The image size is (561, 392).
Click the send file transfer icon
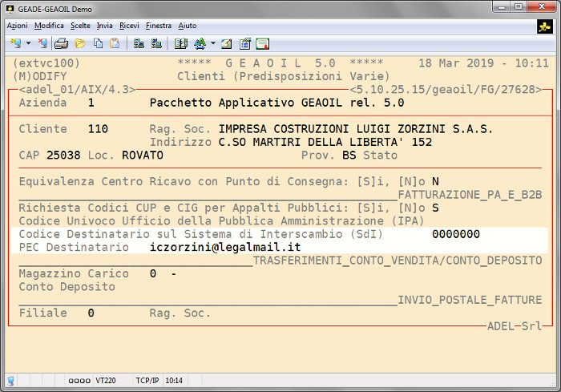click(x=139, y=43)
